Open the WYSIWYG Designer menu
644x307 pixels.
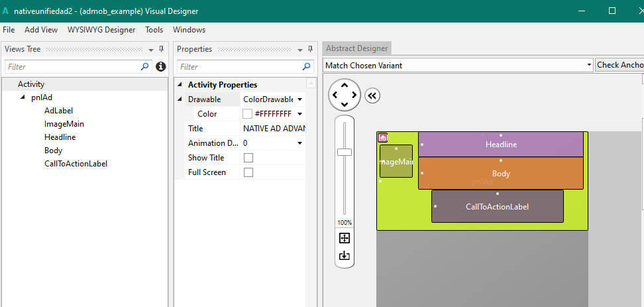[101, 30]
